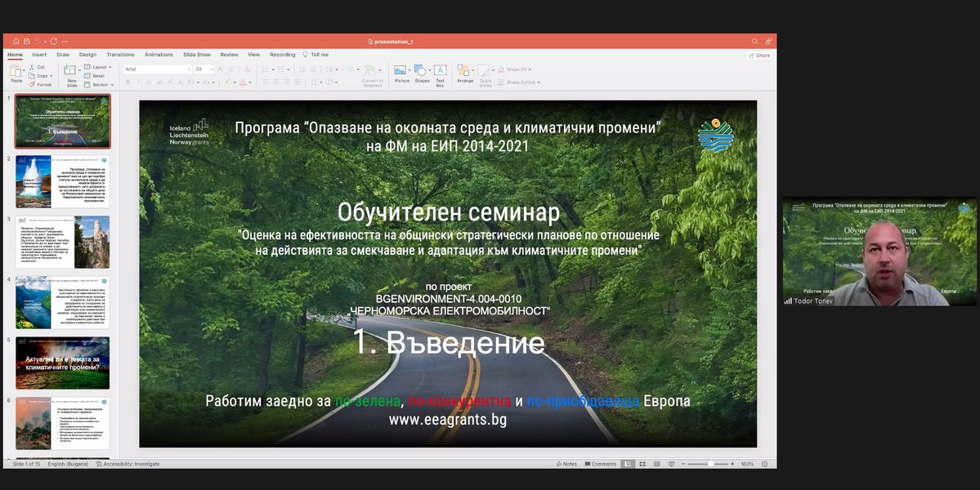Click the Paste clipboard icon
Viewport: 980px width, 490px height.
coord(16,70)
